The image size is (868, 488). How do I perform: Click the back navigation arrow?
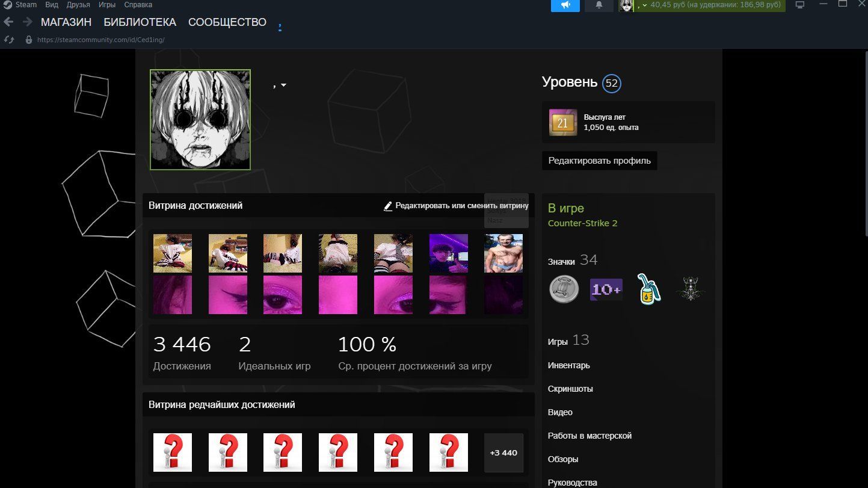click(x=8, y=22)
